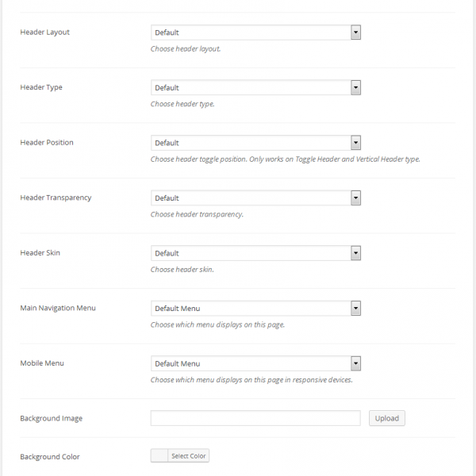This screenshot has width=476, height=476.
Task: Click the arrow on Header Skin dropdown
Action: pyautogui.click(x=355, y=253)
